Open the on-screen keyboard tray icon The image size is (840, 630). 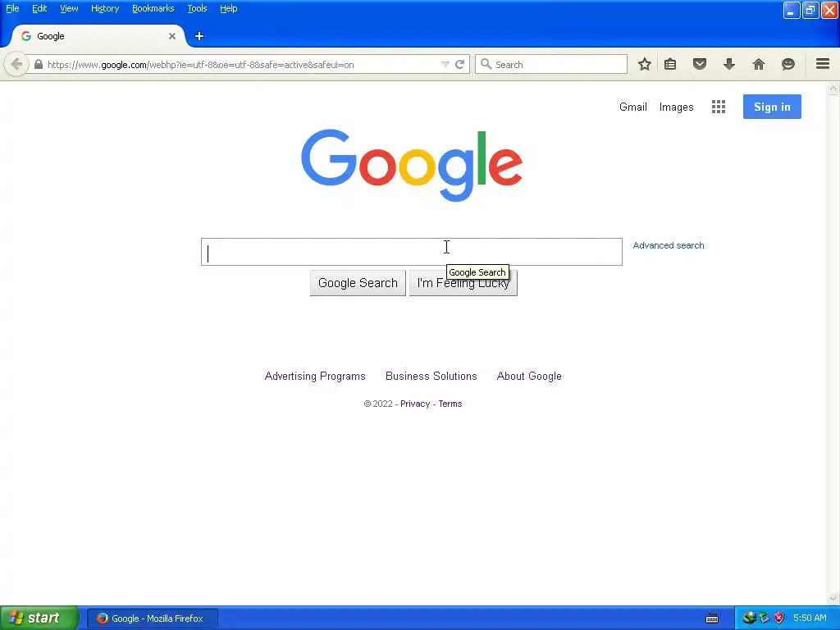pyautogui.click(x=712, y=619)
